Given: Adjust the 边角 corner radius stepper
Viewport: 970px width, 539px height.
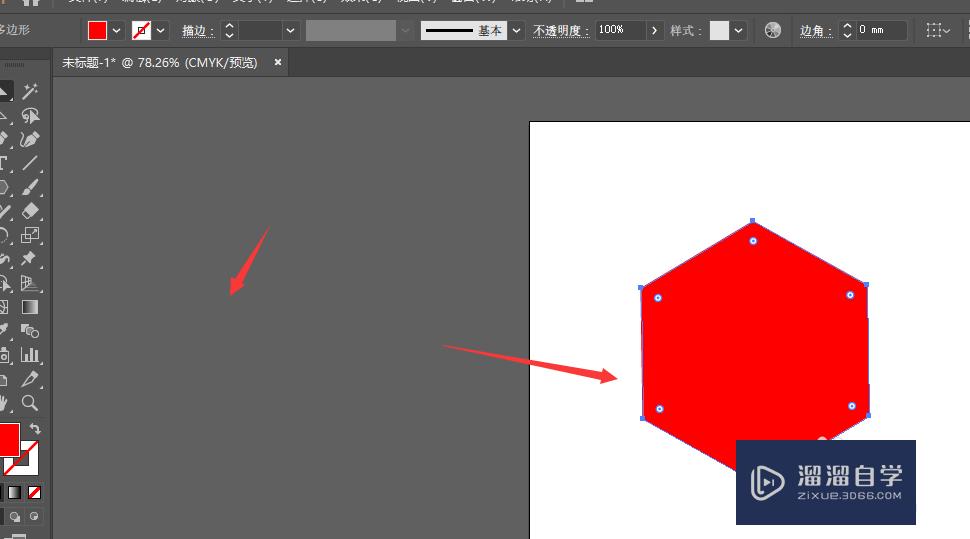Looking at the screenshot, I should (x=848, y=30).
